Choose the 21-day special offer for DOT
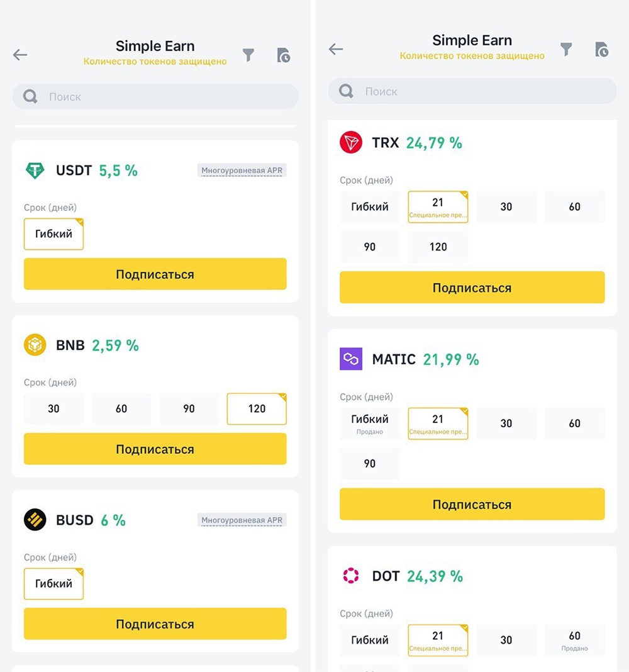 tap(438, 640)
